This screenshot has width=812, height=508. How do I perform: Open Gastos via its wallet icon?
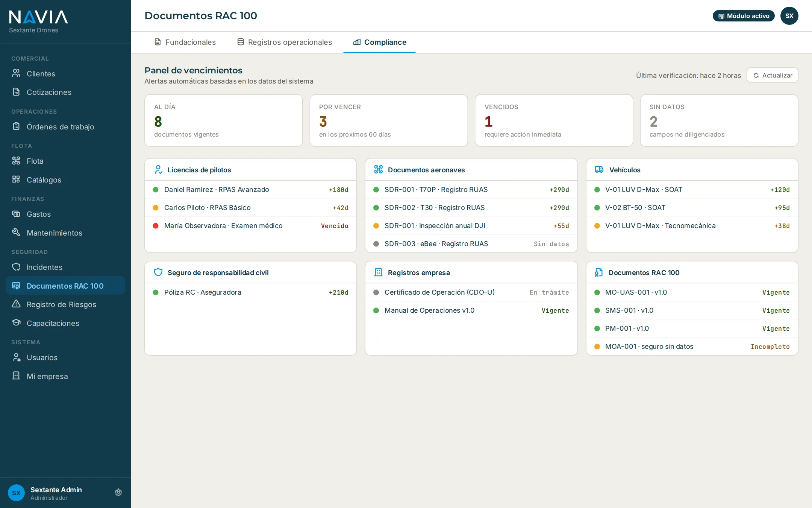pyautogui.click(x=16, y=214)
